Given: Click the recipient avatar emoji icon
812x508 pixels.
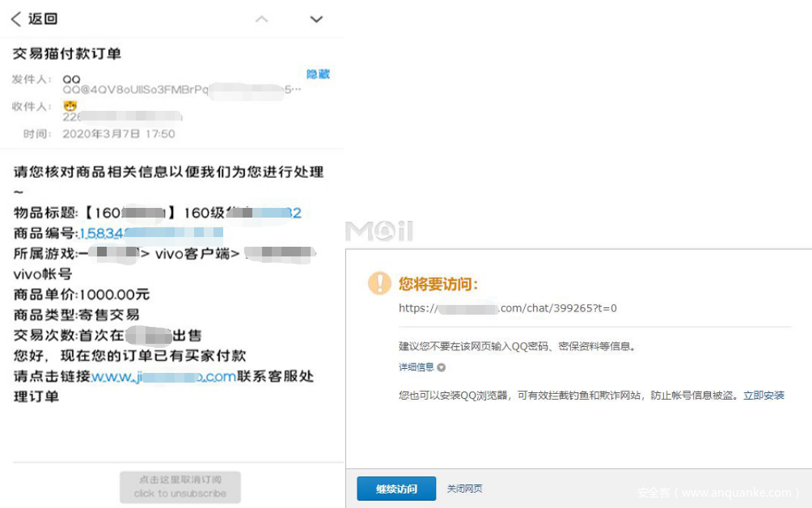Looking at the screenshot, I should click(70, 106).
